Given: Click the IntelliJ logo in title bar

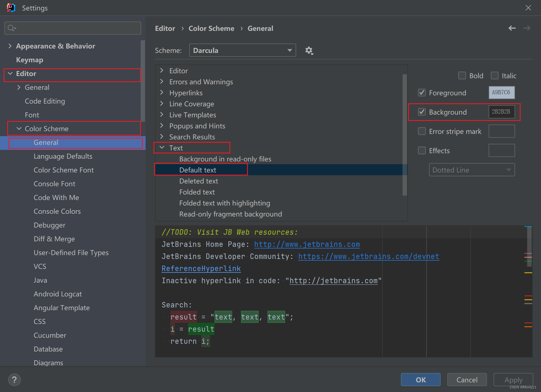Looking at the screenshot, I should 11,8.
